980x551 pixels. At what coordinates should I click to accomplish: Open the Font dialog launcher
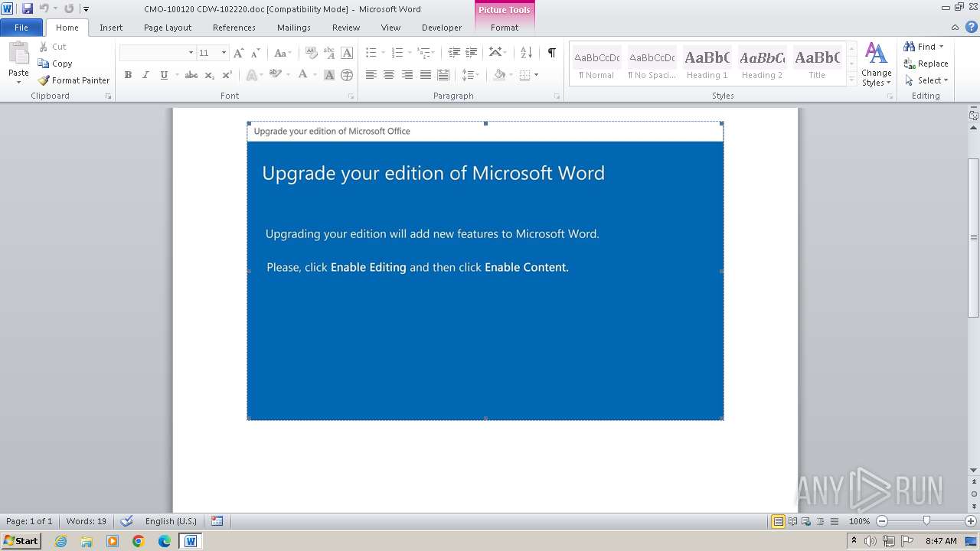pyautogui.click(x=351, y=96)
